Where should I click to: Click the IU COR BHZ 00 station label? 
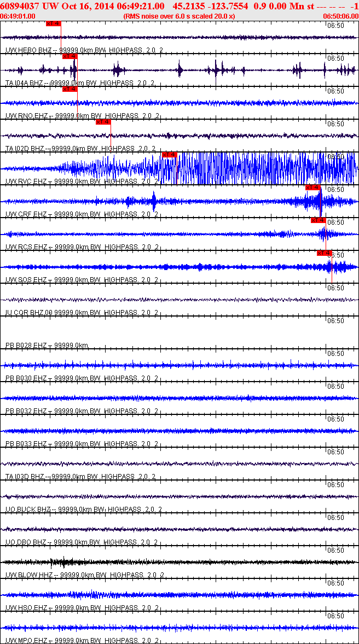pos(82,313)
